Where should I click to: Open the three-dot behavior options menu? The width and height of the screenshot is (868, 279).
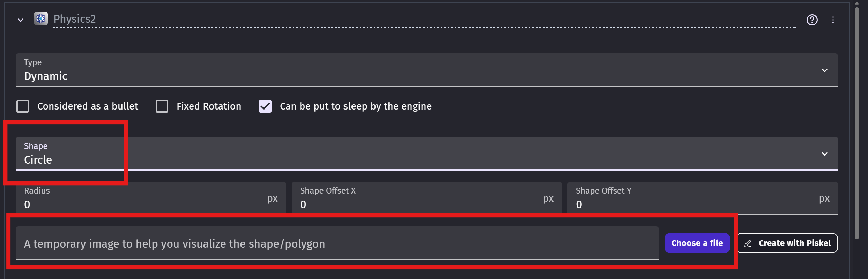(x=833, y=20)
